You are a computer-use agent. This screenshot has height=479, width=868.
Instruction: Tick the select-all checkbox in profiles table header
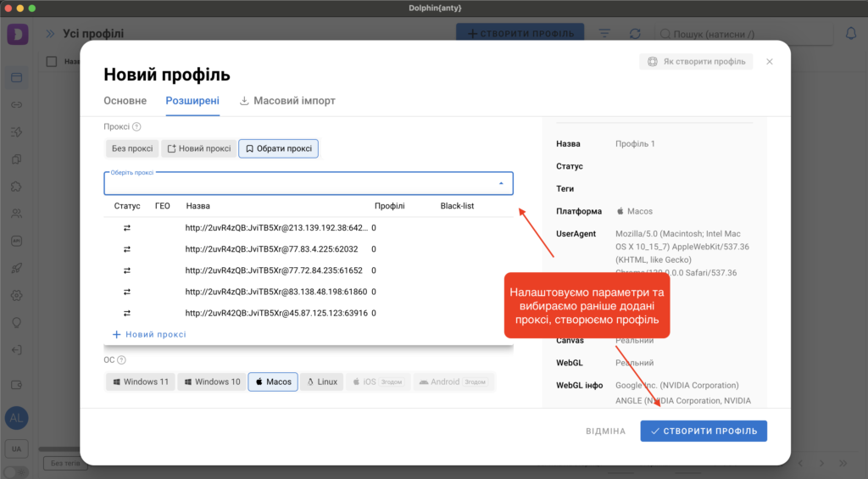point(52,62)
